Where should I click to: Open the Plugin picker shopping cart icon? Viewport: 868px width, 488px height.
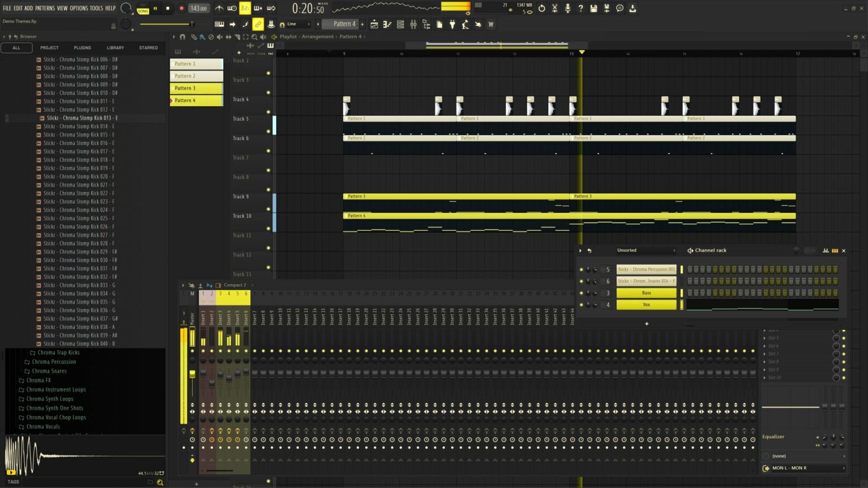(x=489, y=24)
